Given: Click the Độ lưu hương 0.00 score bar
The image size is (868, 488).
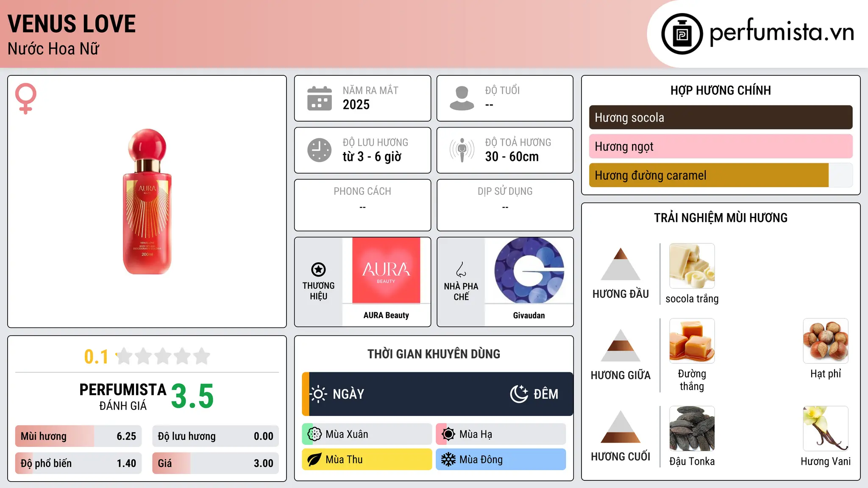Looking at the screenshot, I should coord(215,436).
